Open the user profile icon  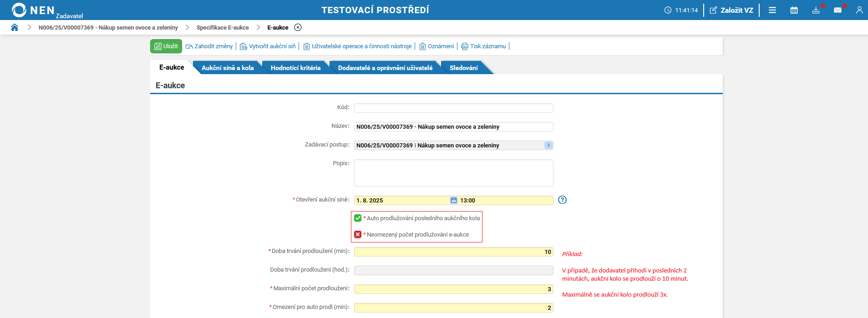(859, 10)
